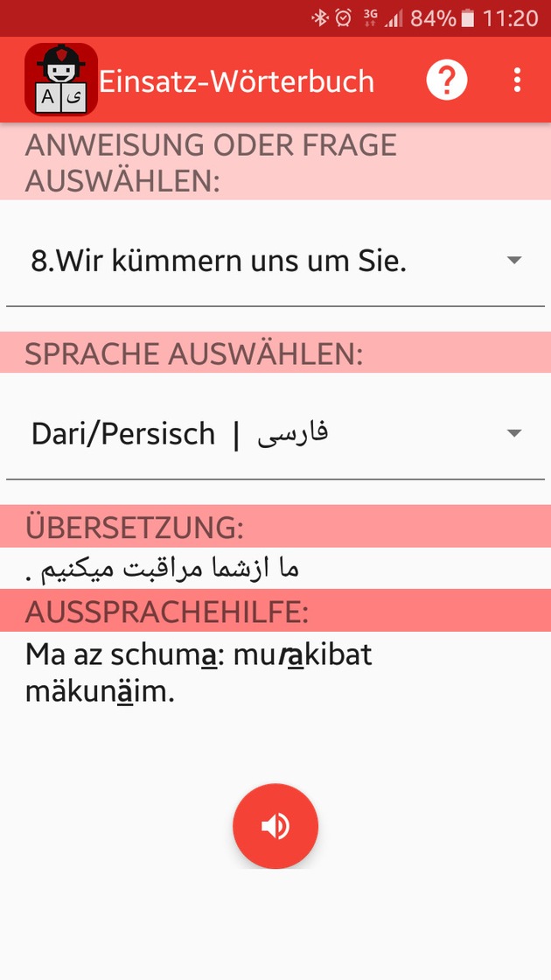Screen dimensions: 551x980
Task: Tap the 11:20 clock in status bar
Action: (510, 17)
